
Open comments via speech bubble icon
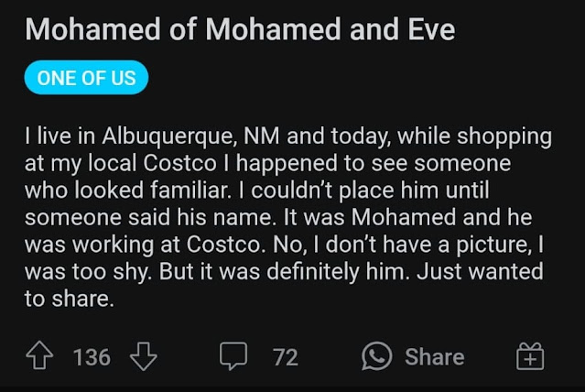[x=233, y=356]
